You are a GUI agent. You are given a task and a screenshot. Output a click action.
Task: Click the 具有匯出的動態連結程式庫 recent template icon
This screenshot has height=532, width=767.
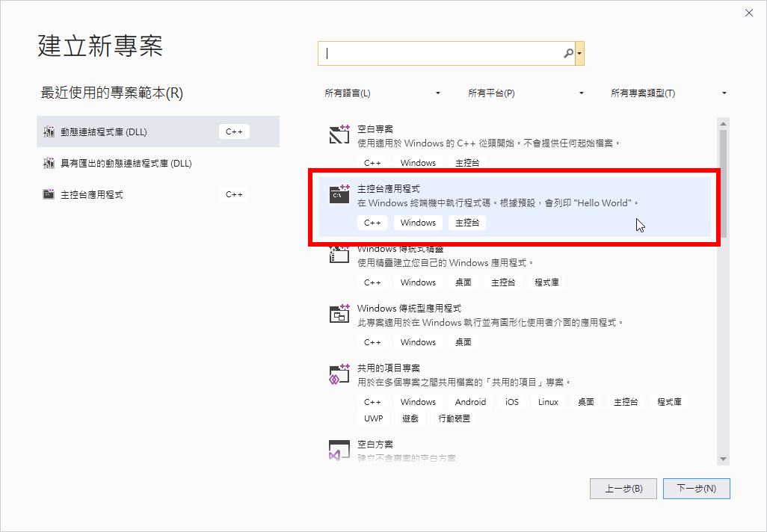[49, 163]
